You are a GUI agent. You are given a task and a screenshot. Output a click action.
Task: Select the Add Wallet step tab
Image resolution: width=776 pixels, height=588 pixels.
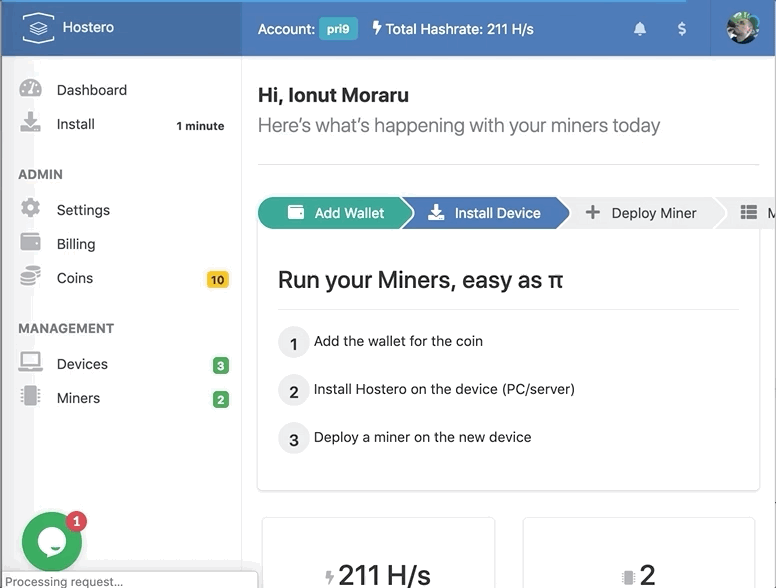tap(334, 213)
